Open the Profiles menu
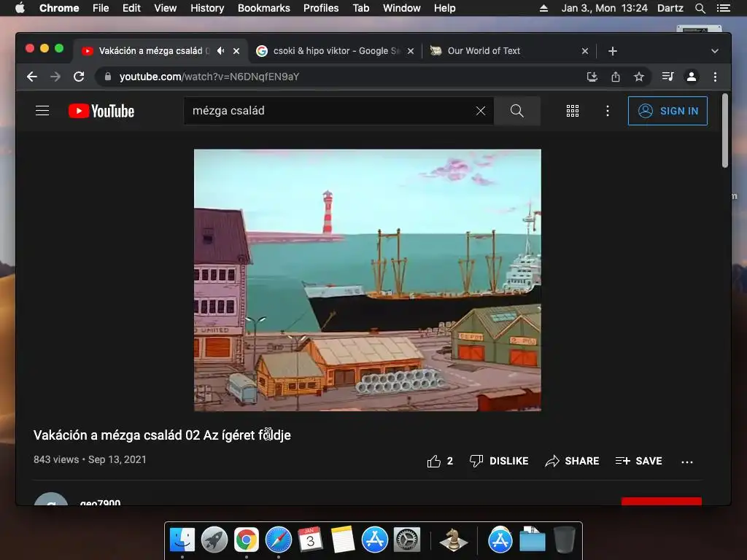The image size is (747, 560). pyautogui.click(x=321, y=8)
